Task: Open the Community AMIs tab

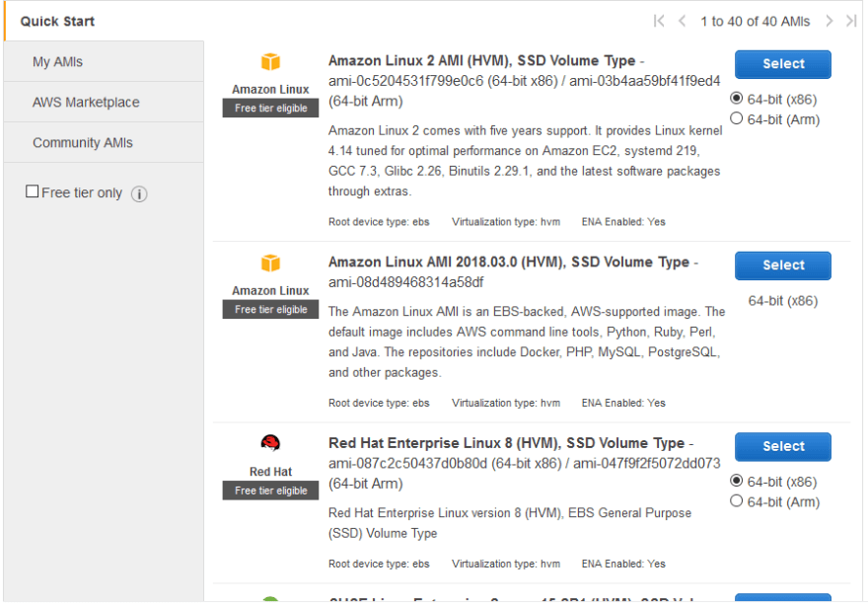Action: (104, 142)
